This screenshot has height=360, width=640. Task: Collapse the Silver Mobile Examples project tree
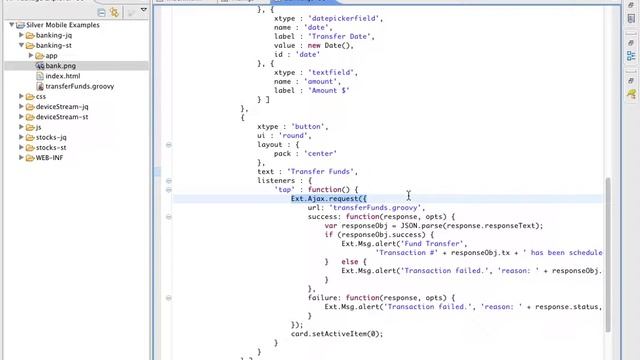tap(11, 25)
